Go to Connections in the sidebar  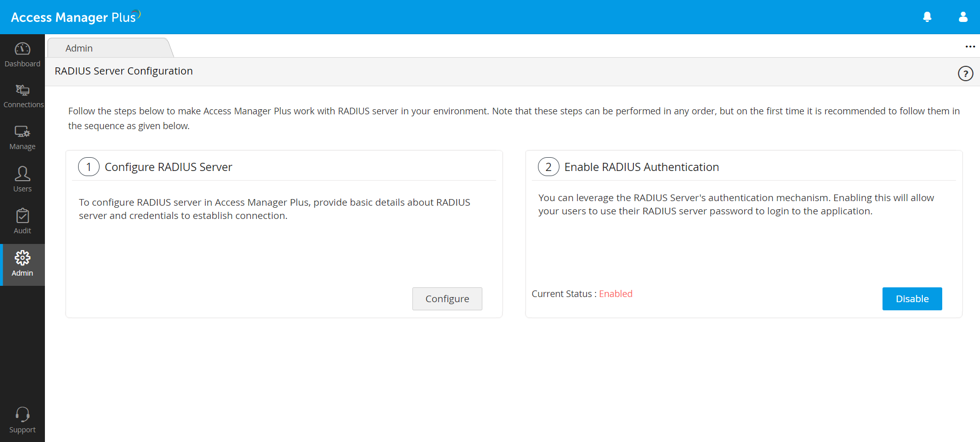22,96
